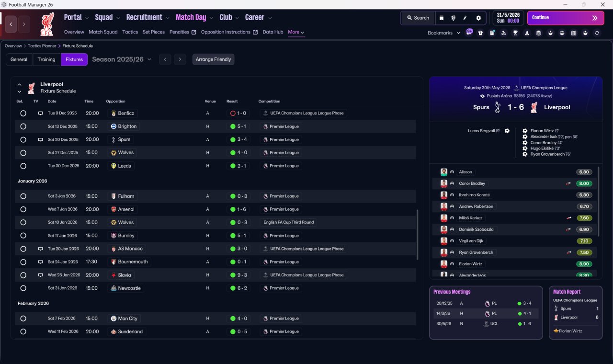Open the globe world icon
The width and height of the screenshot is (613, 364).
453,18
